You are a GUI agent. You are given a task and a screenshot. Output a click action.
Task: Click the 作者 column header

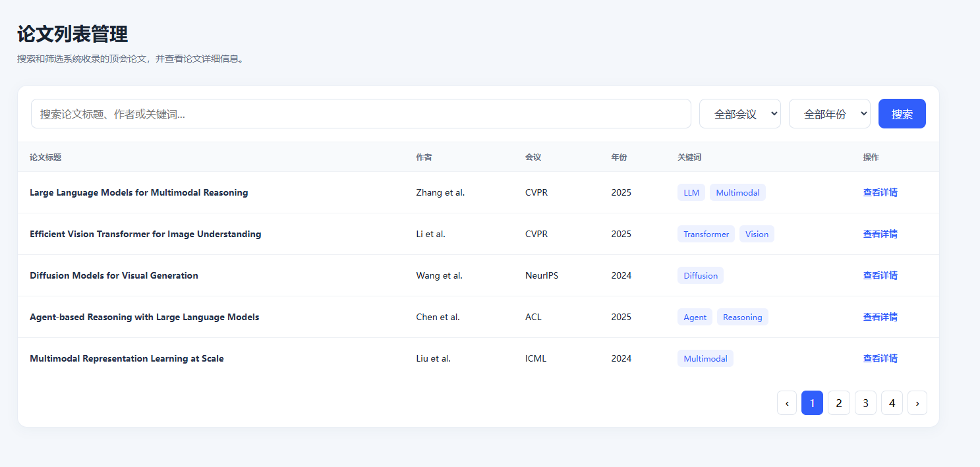click(x=424, y=157)
